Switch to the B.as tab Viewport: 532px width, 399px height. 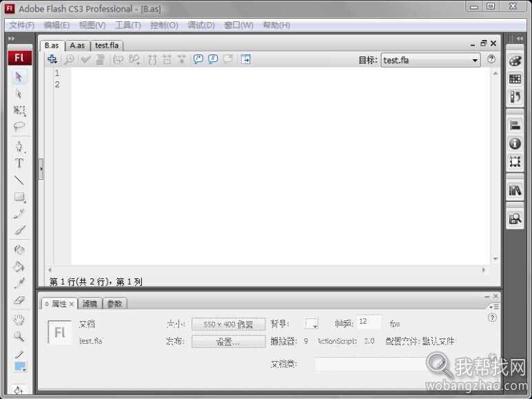tap(52, 45)
